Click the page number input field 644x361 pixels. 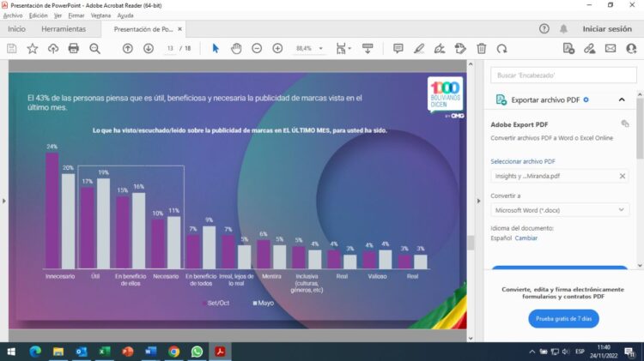tap(170, 48)
